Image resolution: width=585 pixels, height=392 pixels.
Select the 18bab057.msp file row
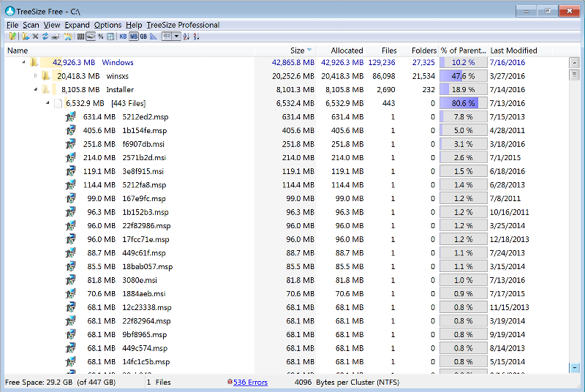click(x=285, y=267)
